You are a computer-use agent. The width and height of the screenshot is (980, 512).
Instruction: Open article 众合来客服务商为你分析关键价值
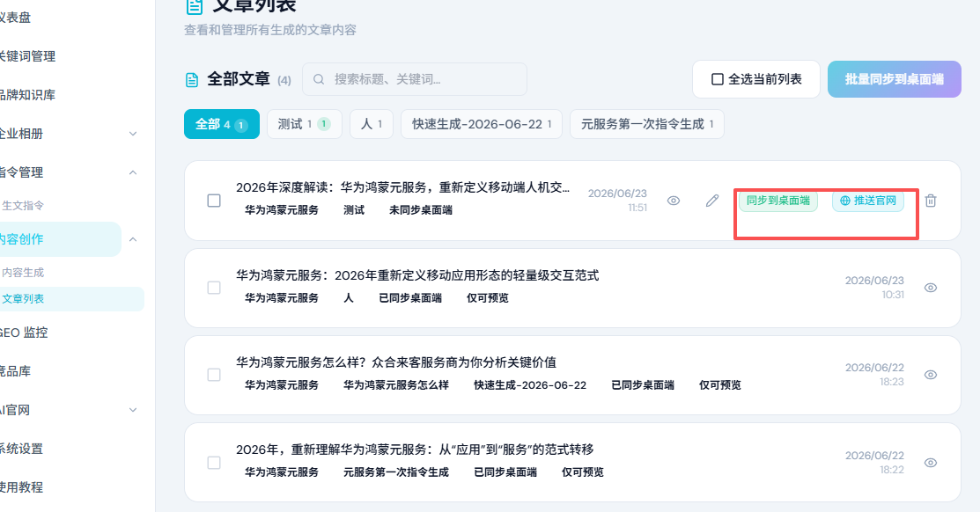[x=396, y=362]
